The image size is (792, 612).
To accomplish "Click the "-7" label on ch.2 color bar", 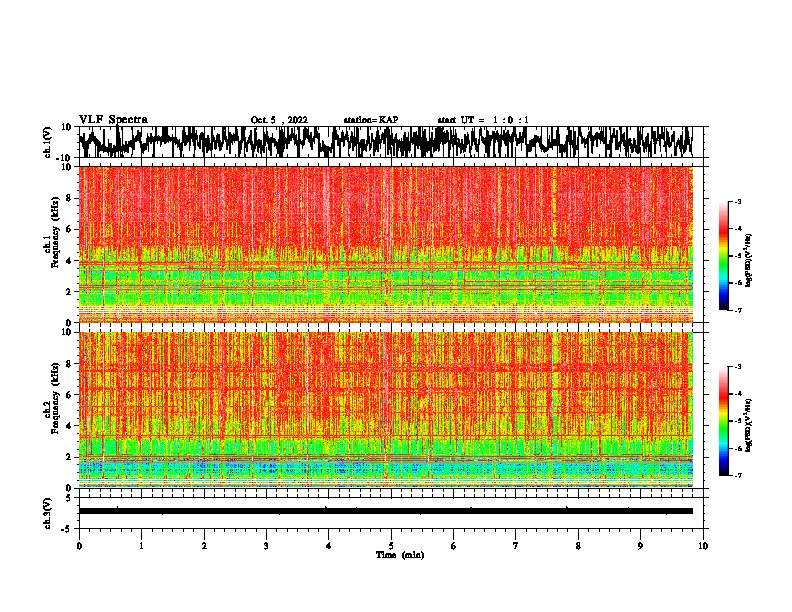I will 737,476.
